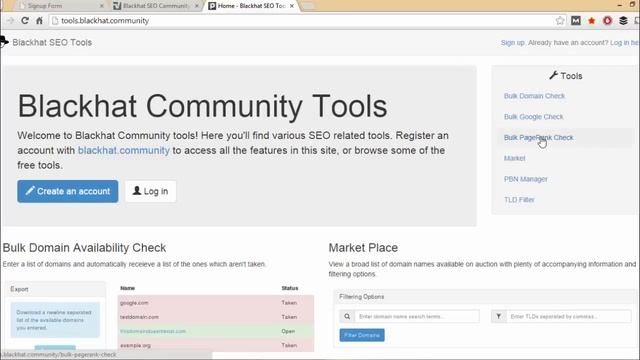
Task: Click the address bar URL field
Action: [x=302, y=20]
